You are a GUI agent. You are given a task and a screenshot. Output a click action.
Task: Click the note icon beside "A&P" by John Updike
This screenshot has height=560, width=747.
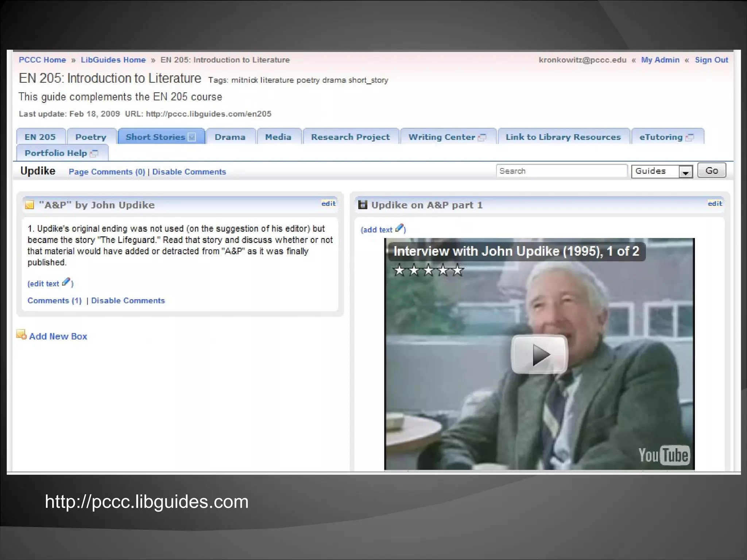tap(30, 205)
